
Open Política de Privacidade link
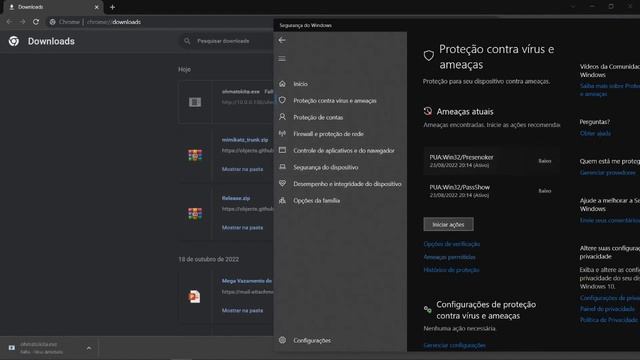point(609,320)
